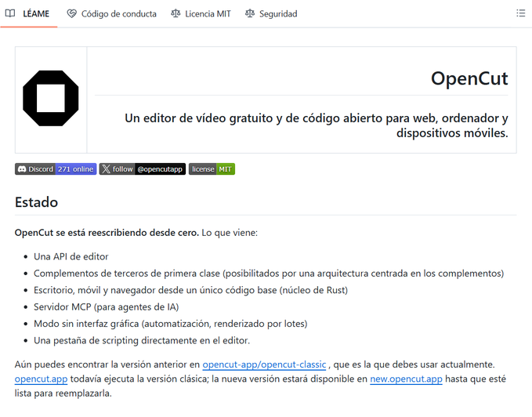This screenshot has width=532, height=417.
Task: Open the Discord 271 online badge
Action: click(x=56, y=169)
